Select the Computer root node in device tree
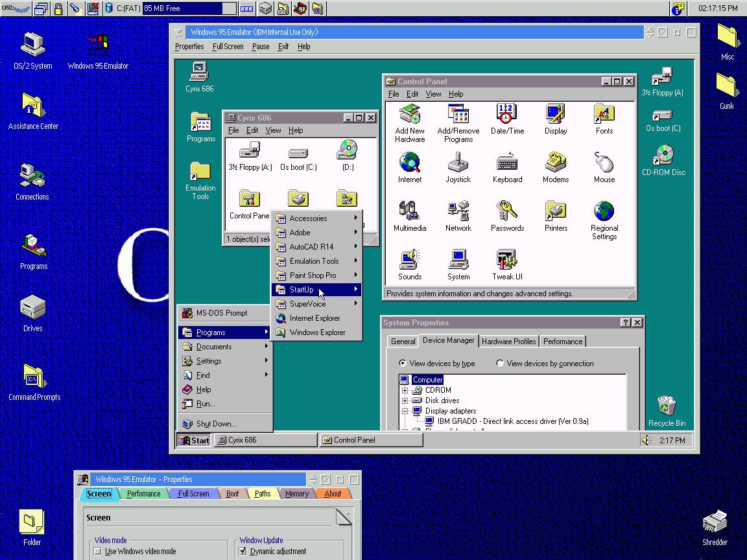Screen dimensions: 747x560 pyautogui.click(x=427, y=380)
